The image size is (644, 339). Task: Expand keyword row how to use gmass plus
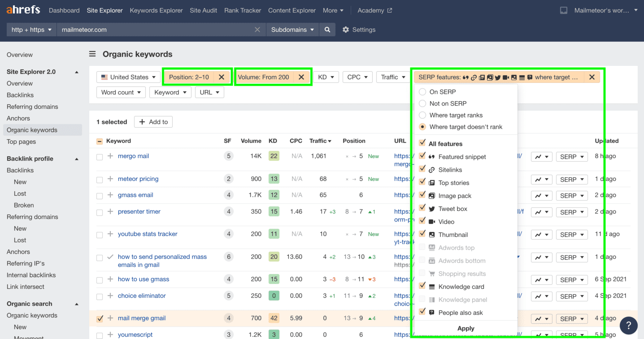[110, 279]
